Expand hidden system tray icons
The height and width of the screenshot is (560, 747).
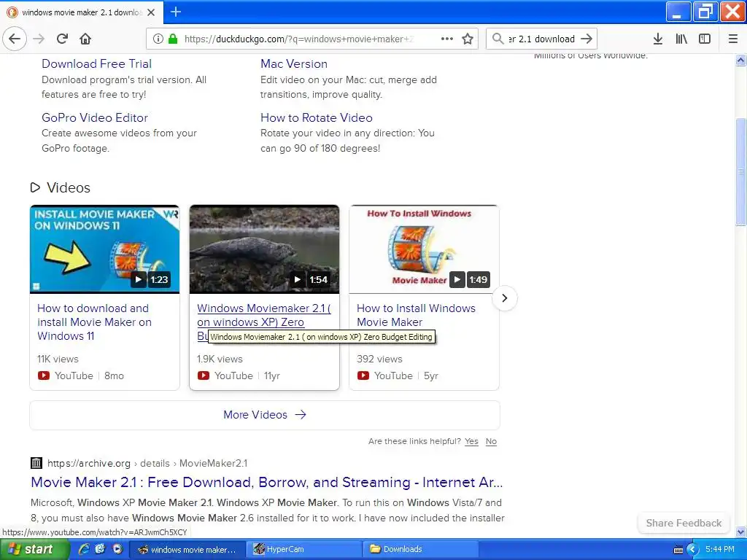click(693, 550)
